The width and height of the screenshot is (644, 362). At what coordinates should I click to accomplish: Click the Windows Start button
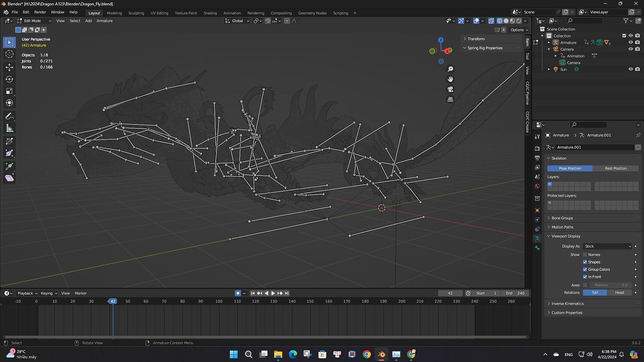coord(234,354)
